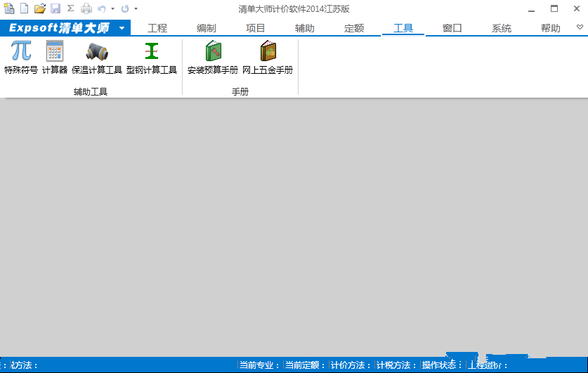Switch to the 定额 ribbon tab
Image resolution: width=588 pixels, height=373 pixels.
click(x=354, y=28)
